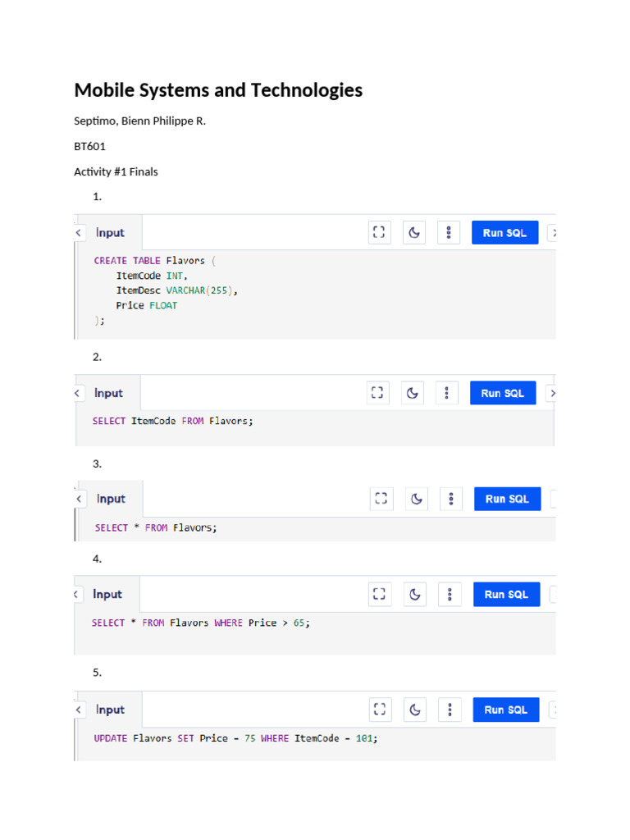The height and width of the screenshot is (840, 630).
Task: Click 'CREATE TABLE Flavors (' code line
Action: coord(155,261)
